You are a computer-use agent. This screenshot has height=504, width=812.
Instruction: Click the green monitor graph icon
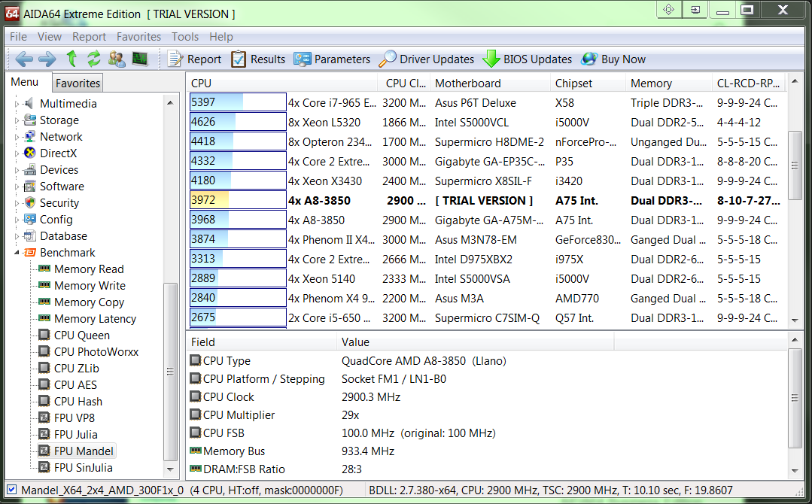(x=139, y=59)
